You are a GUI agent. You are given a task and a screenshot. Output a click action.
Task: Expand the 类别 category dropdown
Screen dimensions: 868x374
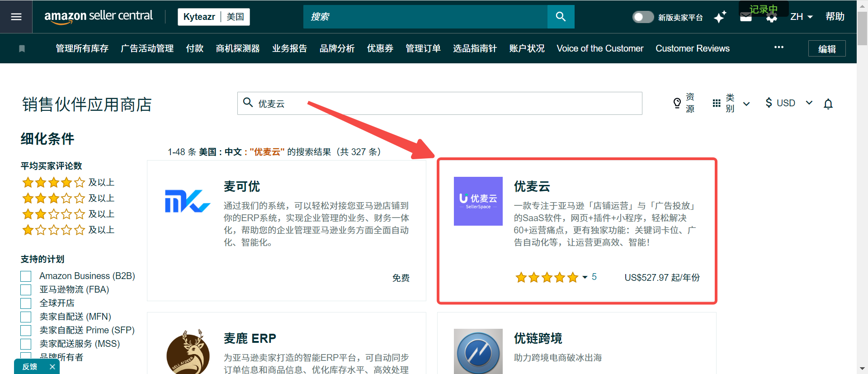click(x=731, y=103)
